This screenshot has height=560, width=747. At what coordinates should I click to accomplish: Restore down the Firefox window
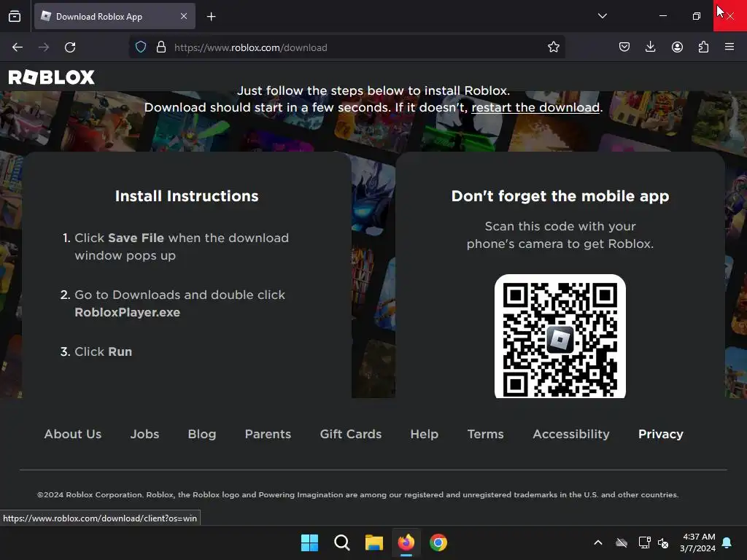[x=696, y=16]
